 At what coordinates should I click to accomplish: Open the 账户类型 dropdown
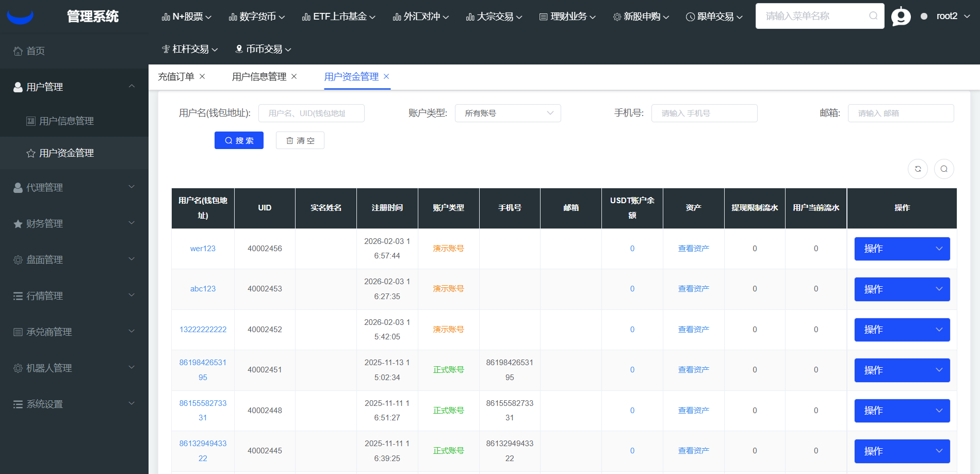(508, 113)
